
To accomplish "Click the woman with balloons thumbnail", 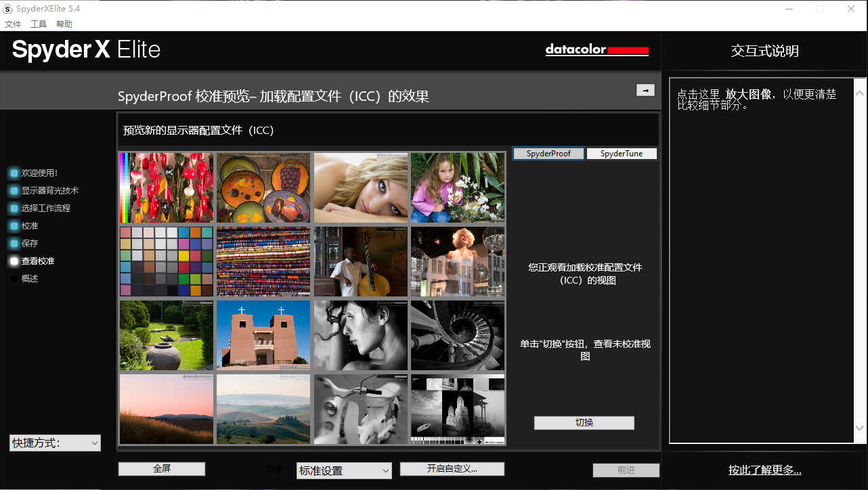I will coord(458,261).
